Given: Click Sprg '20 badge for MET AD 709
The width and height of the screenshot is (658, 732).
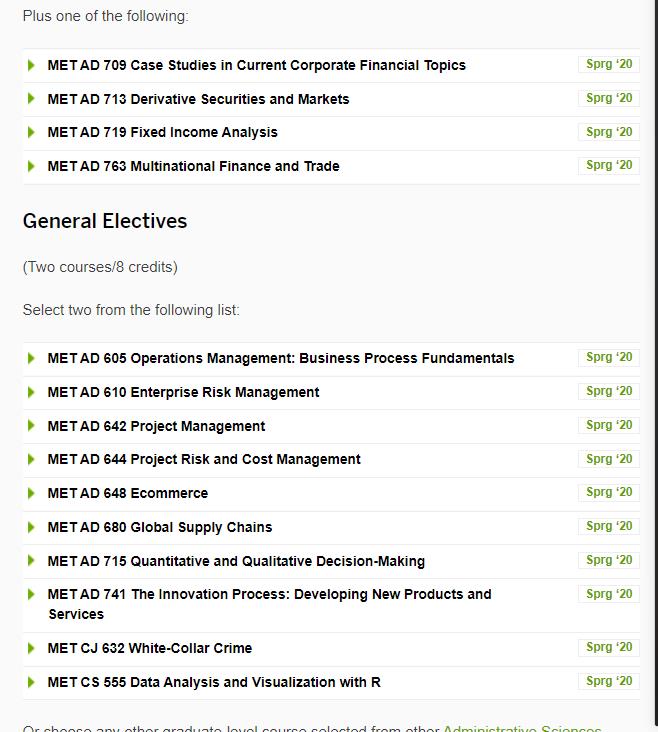Looking at the screenshot, I should coord(608,64).
